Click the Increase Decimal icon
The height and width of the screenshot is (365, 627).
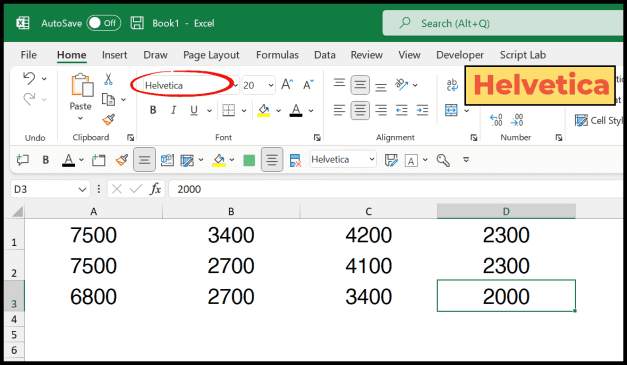[496, 120]
